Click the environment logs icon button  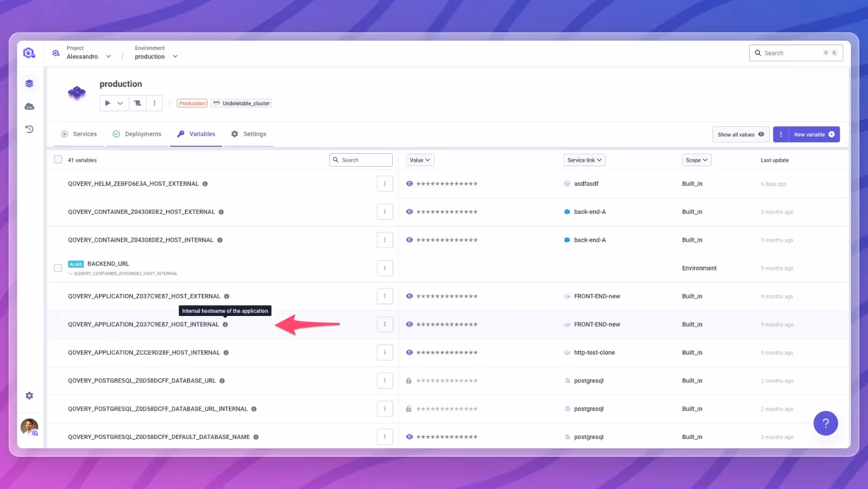pyautogui.click(x=138, y=103)
